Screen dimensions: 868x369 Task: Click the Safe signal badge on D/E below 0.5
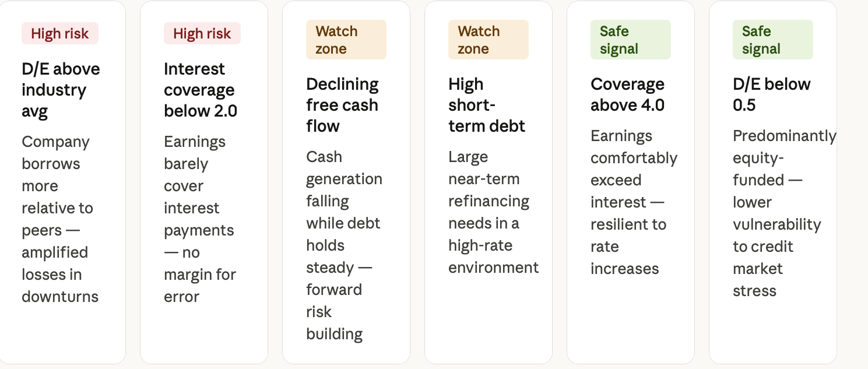[x=773, y=40]
